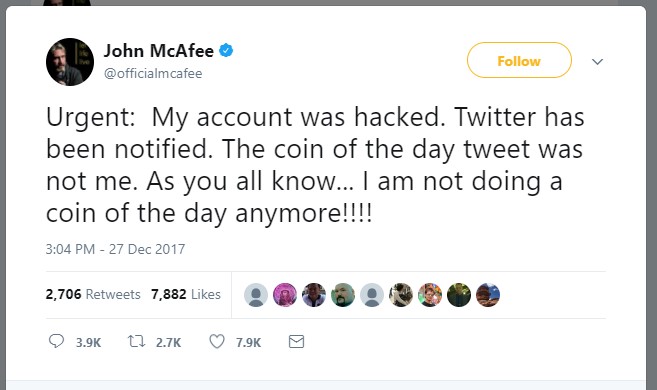Click the last liker avatar in row

[x=488, y=295]
